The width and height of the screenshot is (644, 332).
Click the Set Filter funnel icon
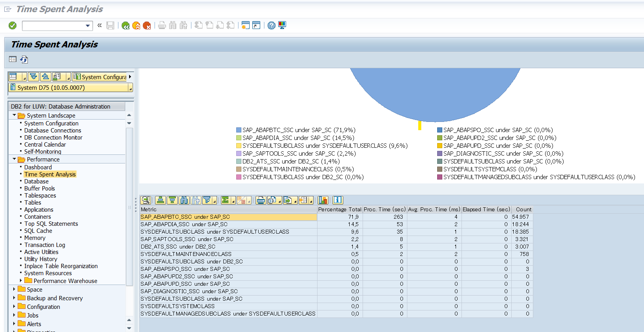coord(207,200)
